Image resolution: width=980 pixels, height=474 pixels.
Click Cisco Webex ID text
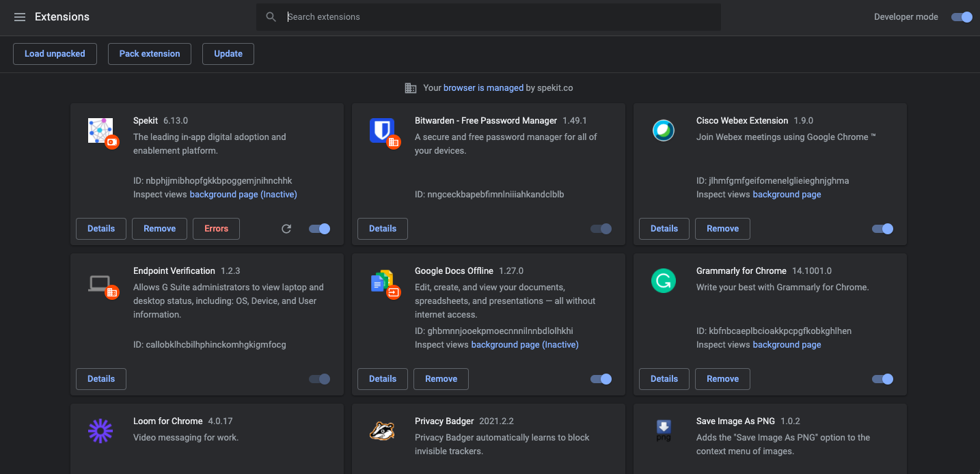point(772,181)
